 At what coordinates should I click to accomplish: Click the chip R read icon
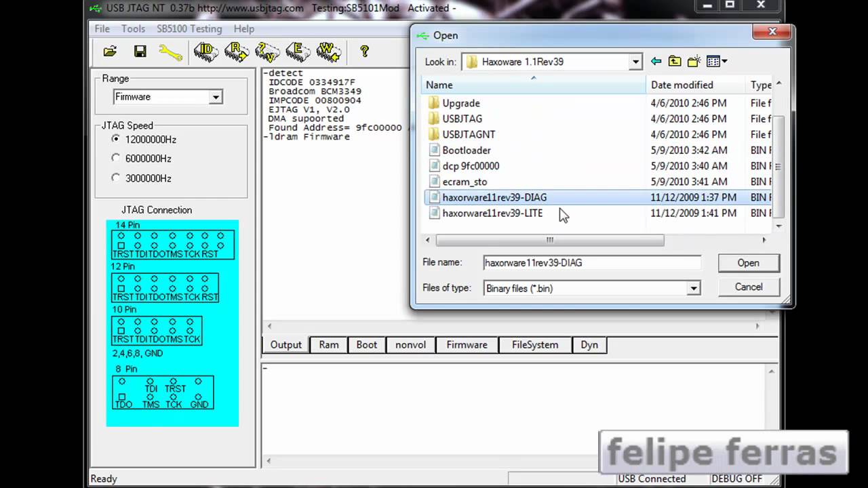tap(237, 52)
